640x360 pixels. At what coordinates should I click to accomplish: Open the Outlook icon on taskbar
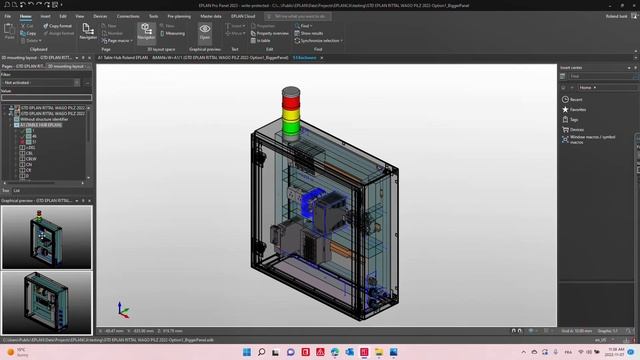click(349, 352)
